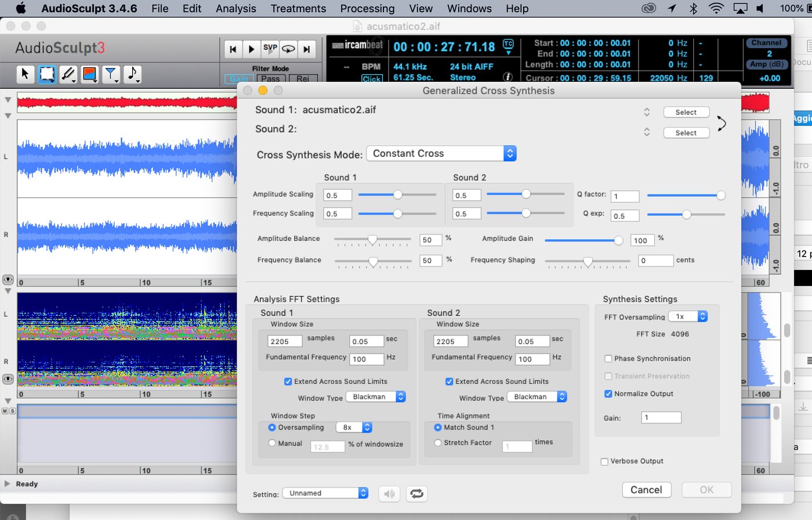Click the Play button in transport

(251, 49)
